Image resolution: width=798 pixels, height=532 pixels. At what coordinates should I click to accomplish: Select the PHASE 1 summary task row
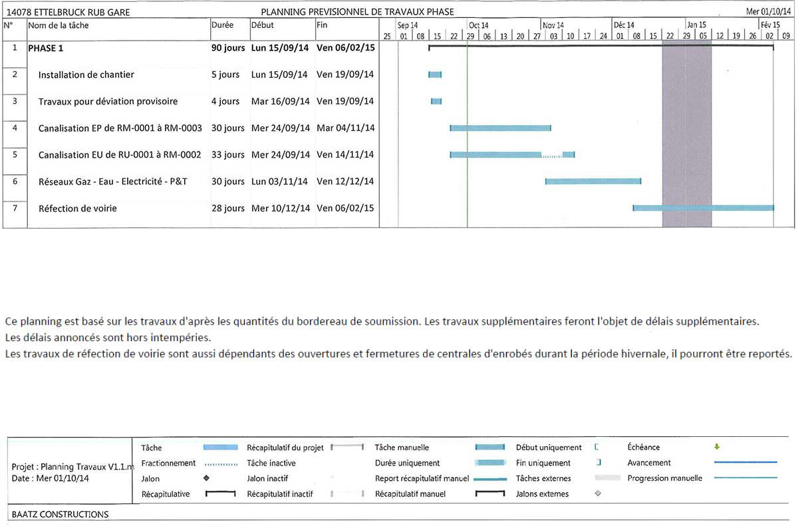(47, 48)
